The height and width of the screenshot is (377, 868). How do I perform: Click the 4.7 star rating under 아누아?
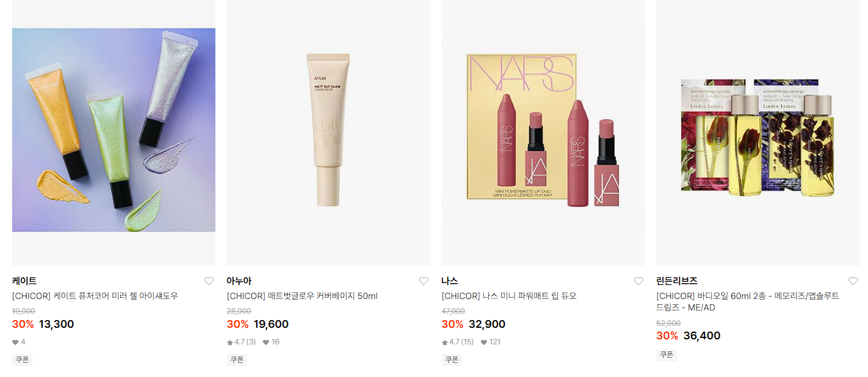tap(242, 342)
